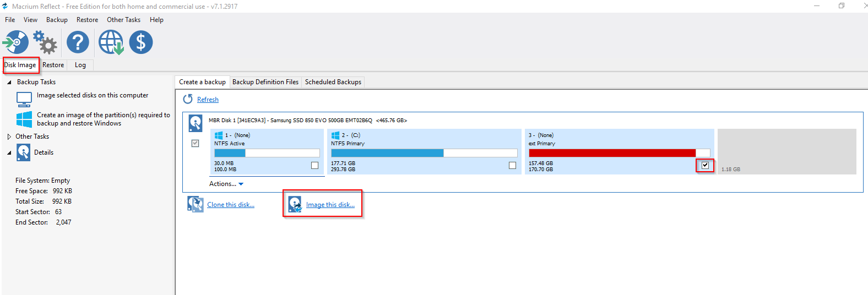This screenshot has height=295, width=868.
Task: Click the Clone this disk icon
Action: [x=196, y=204]
